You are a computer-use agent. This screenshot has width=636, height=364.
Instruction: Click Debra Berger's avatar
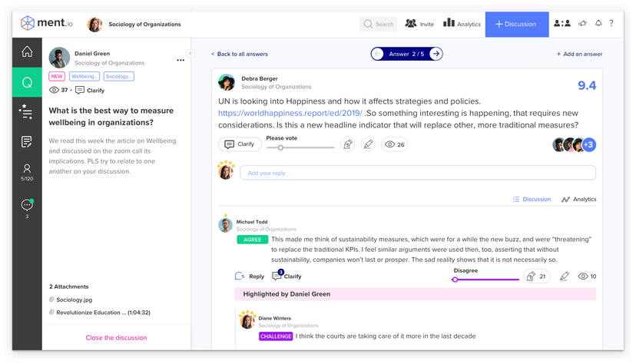[227, 82]
